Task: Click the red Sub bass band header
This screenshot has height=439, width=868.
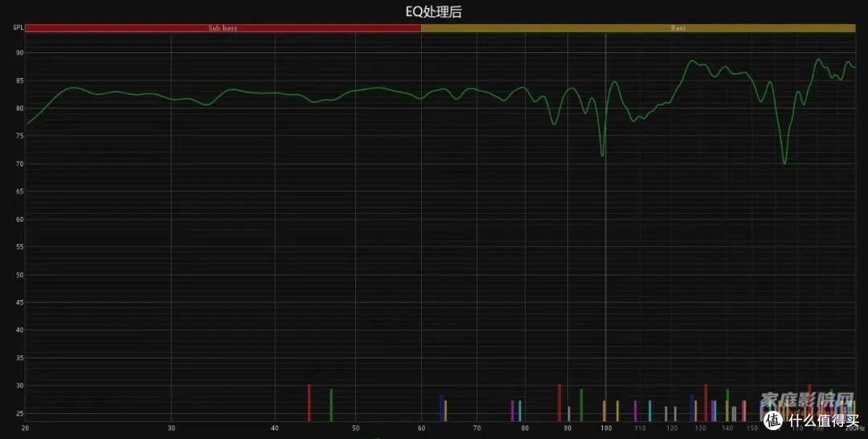Action: [x=223, y=27]
